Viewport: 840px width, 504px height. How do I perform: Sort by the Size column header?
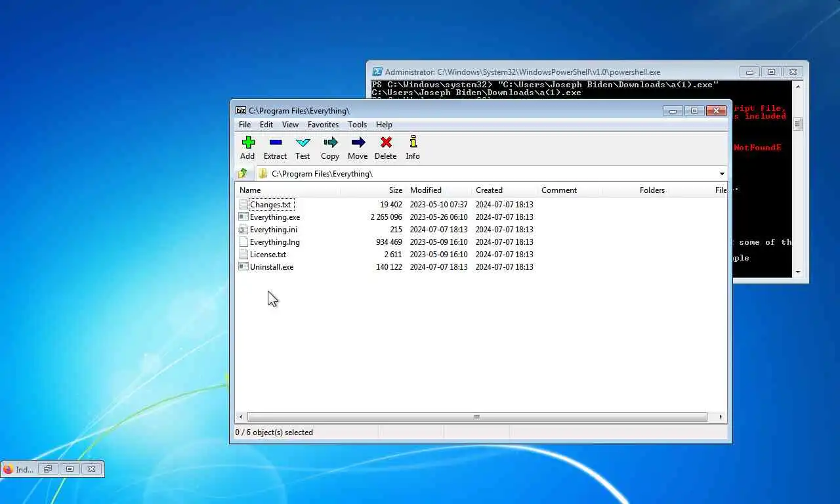pyautogui.click(x=373, y=190)
